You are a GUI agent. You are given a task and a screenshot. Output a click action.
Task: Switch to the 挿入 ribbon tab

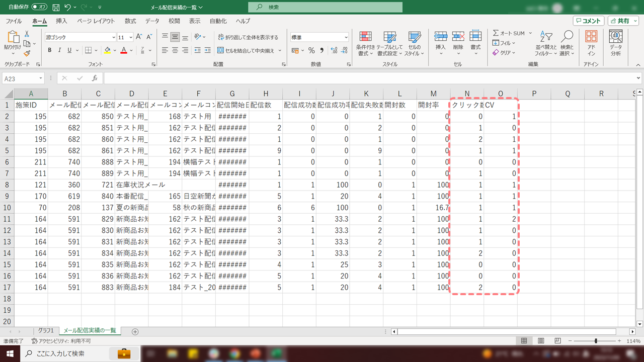coord(61,21)
